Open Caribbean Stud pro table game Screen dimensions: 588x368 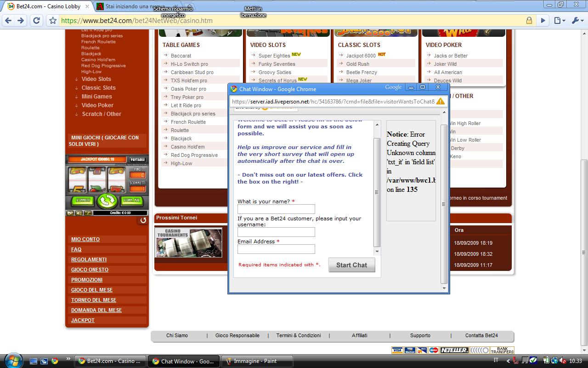coord(192,72)
